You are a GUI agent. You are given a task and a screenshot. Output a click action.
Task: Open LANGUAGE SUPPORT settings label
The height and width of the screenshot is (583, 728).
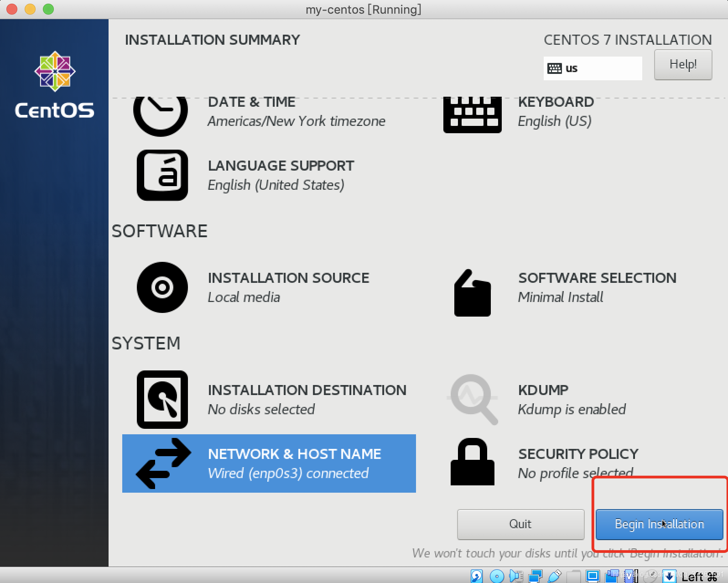(281, 166)
